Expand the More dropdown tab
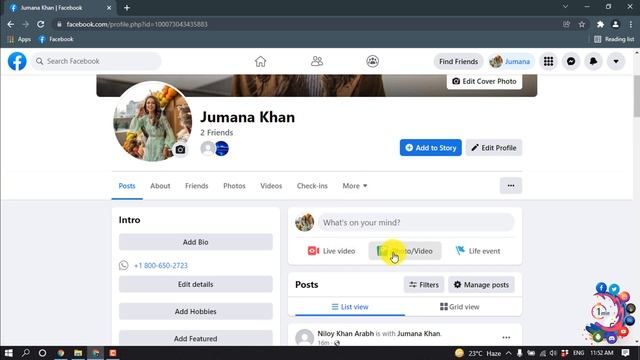Screen dimensions: 640x360 tap(355, 186)
